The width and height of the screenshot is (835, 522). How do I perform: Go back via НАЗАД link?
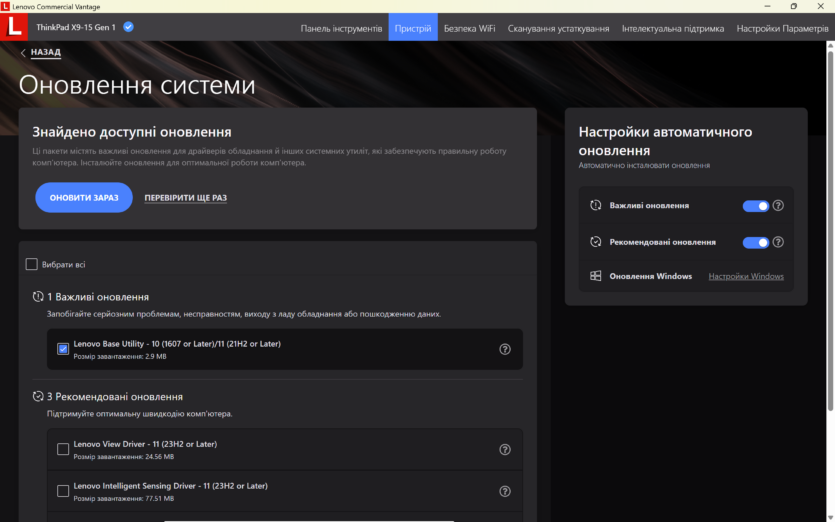(x=46, y=52)
